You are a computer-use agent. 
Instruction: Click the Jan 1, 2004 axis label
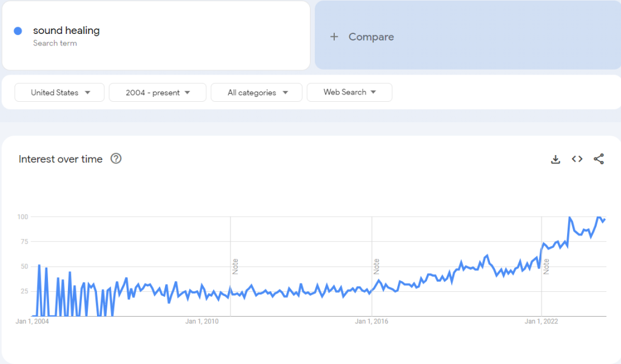tap(32, 322)
